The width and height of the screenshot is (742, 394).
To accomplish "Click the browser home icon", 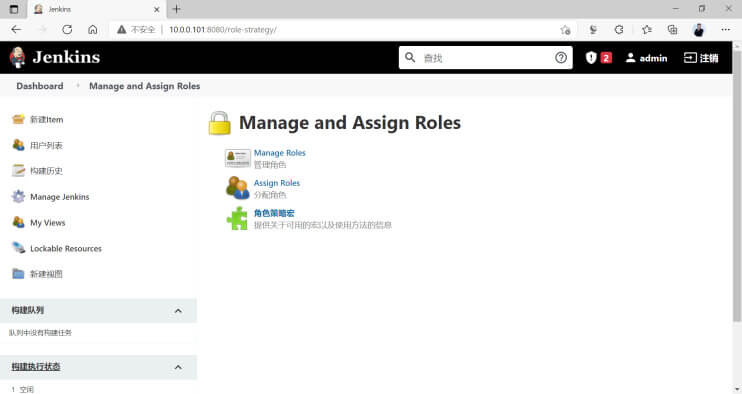I will (93, 29).
